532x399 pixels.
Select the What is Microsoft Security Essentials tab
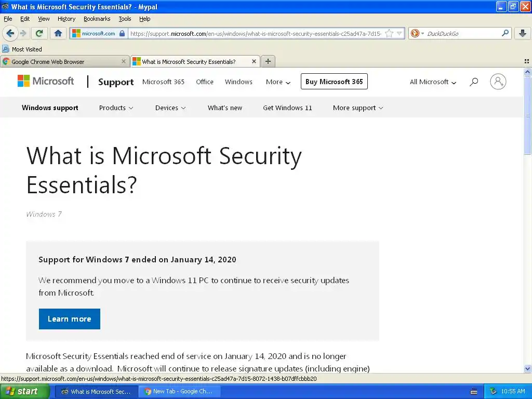(195, 61)
